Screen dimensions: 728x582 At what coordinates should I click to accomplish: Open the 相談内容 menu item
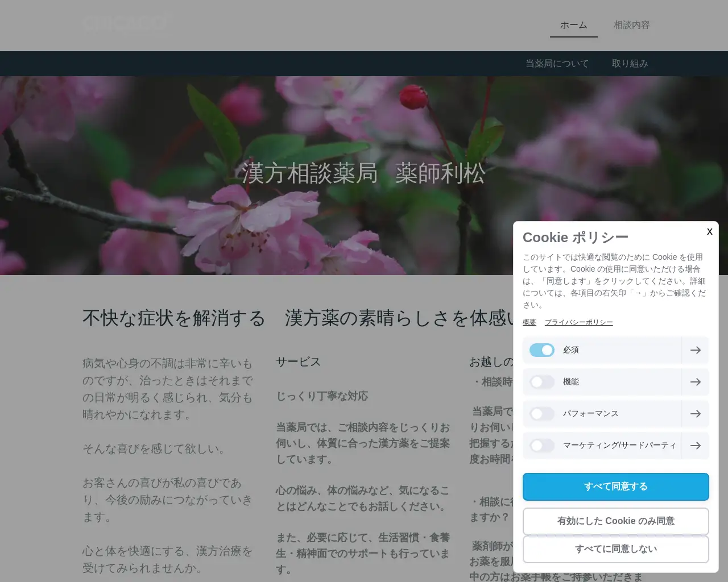pos(631,25)
